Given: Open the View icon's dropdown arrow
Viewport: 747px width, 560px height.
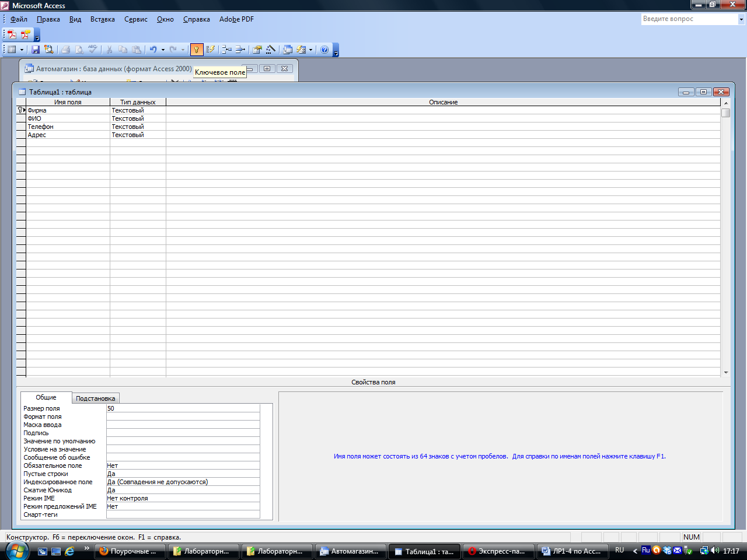Looking at the screenshot, I should (22, 50).
